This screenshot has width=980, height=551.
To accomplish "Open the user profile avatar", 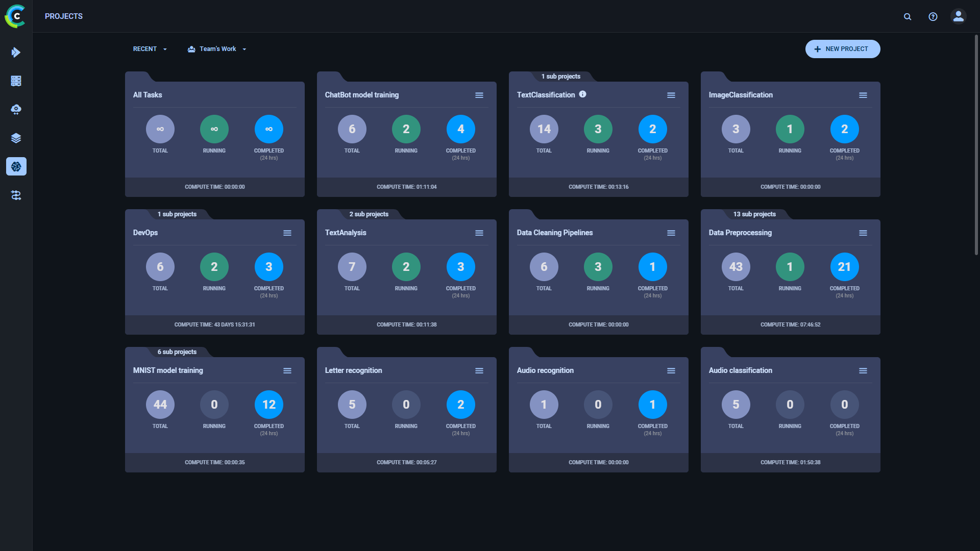I will click(x=958, y=16).
